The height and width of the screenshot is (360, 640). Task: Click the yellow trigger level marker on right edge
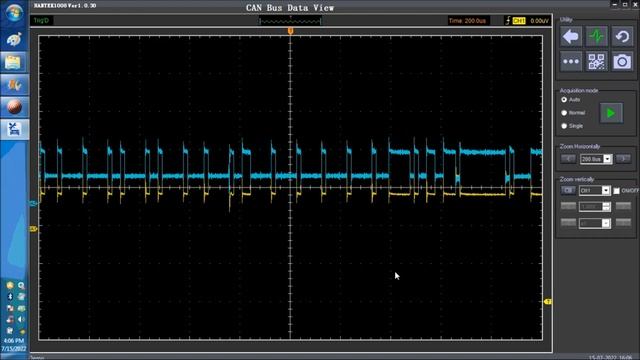[548, 302]
